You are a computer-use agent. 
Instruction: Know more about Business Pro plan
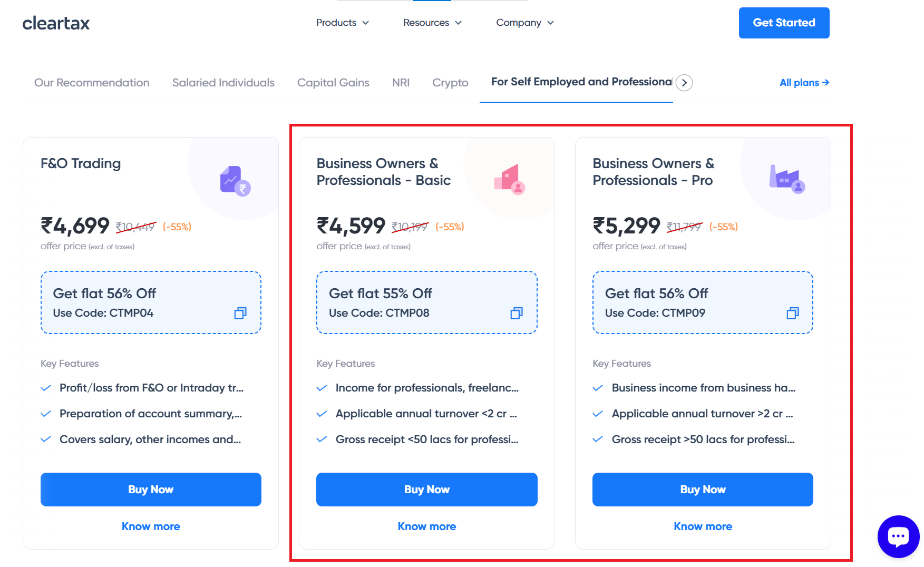(703, 526)
